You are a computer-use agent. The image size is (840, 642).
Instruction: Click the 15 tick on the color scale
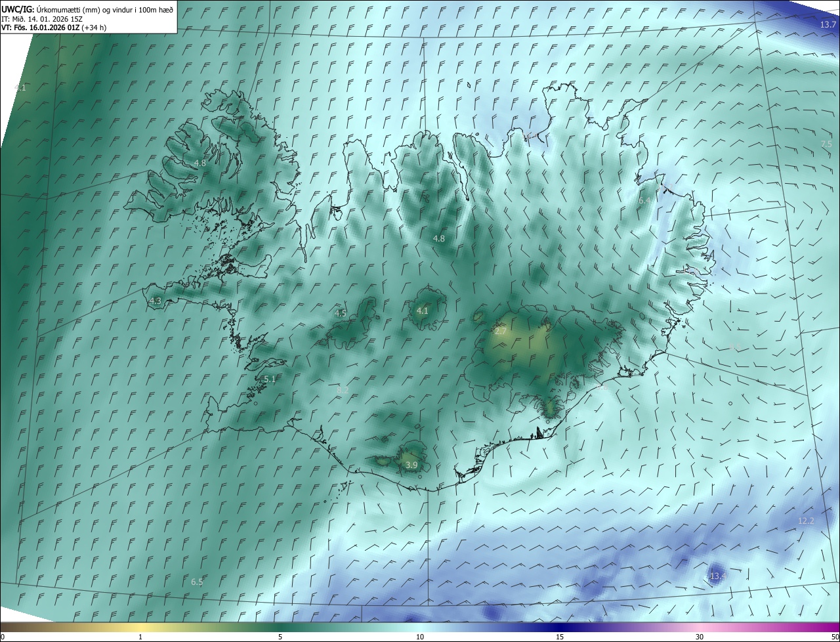[x=560, y=637]
